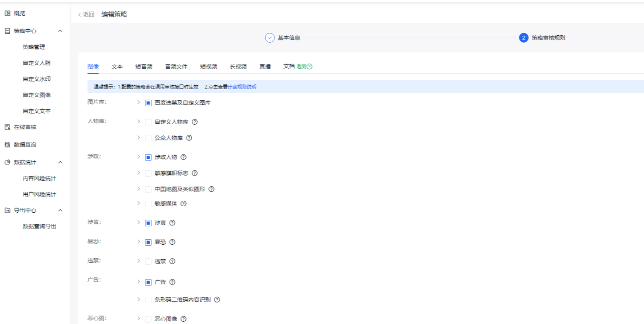Enable the 敏感旗帜标志 checkbox

(x=148, y=173)
